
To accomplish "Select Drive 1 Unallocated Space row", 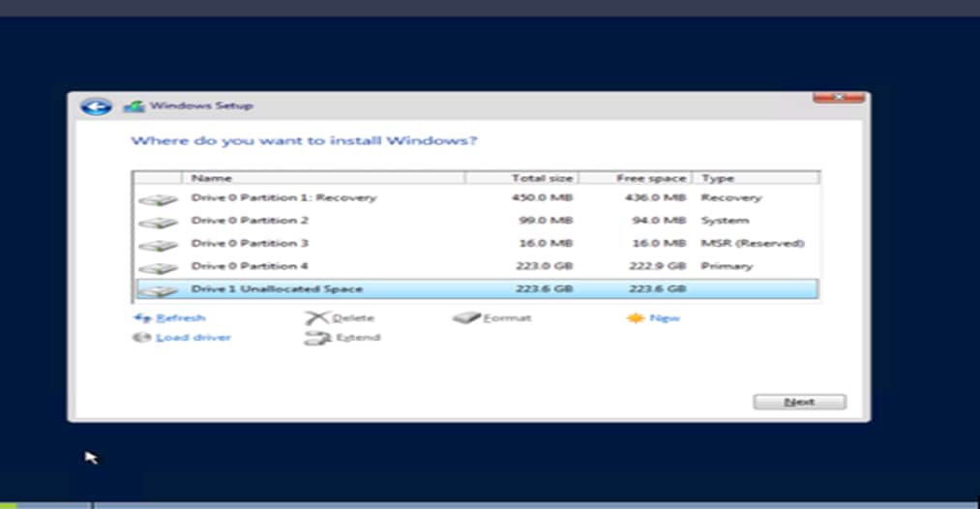I will 476,289.
